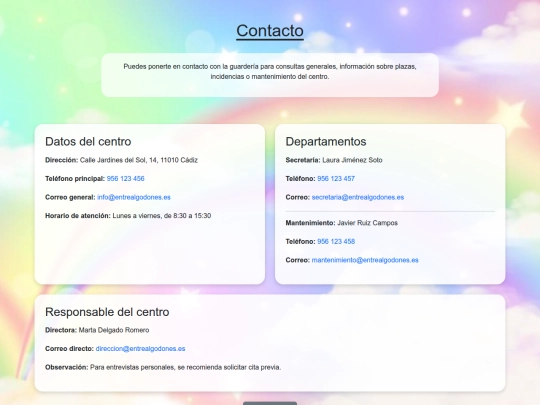Call maintenance number 956 123 458
Screen dimensions: 540x405
[336, 242]
